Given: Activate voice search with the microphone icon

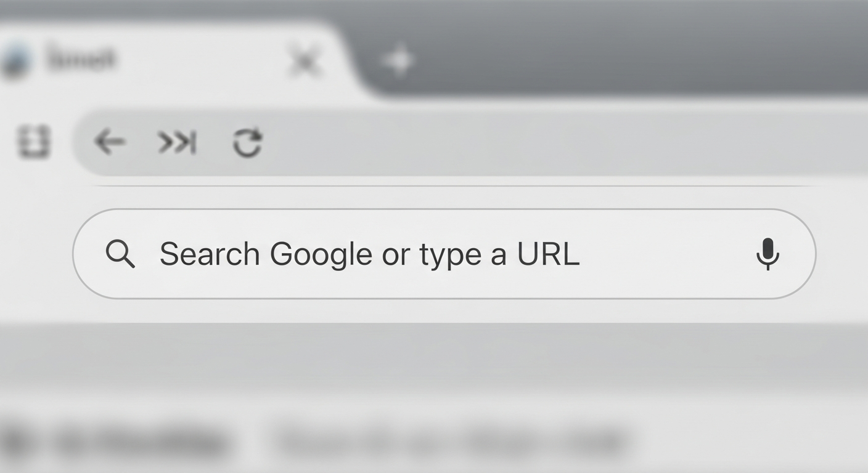Looking at the screenshot, I should click(x=769, y=254).
